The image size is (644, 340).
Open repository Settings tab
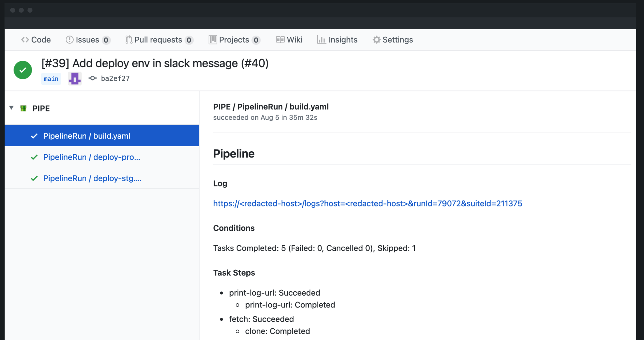point(393,40)
